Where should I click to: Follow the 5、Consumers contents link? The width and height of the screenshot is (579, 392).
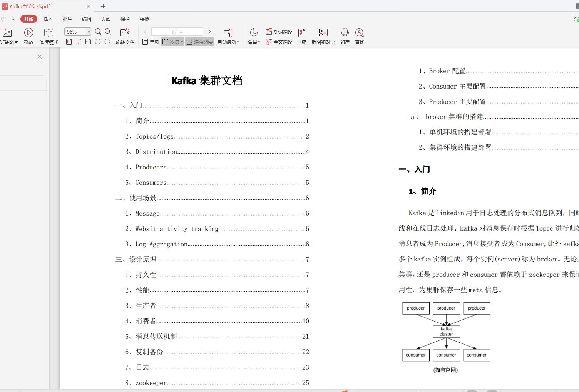pos(217,183)
